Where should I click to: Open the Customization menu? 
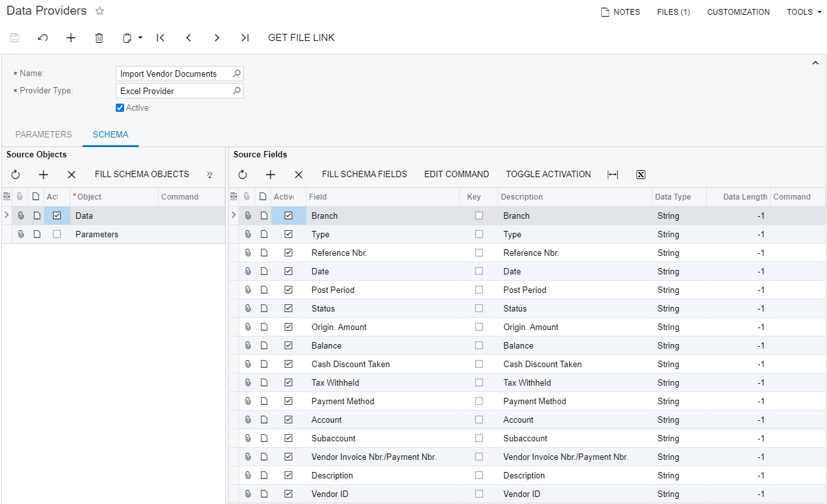pos(738,12)
